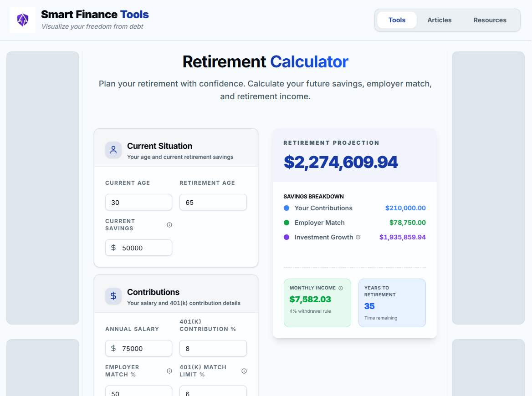This screenshot has width=532, height=396.
Task: Open the Employer Match % info tooltip
Action: pyautogui.click(x=169, y=371)
